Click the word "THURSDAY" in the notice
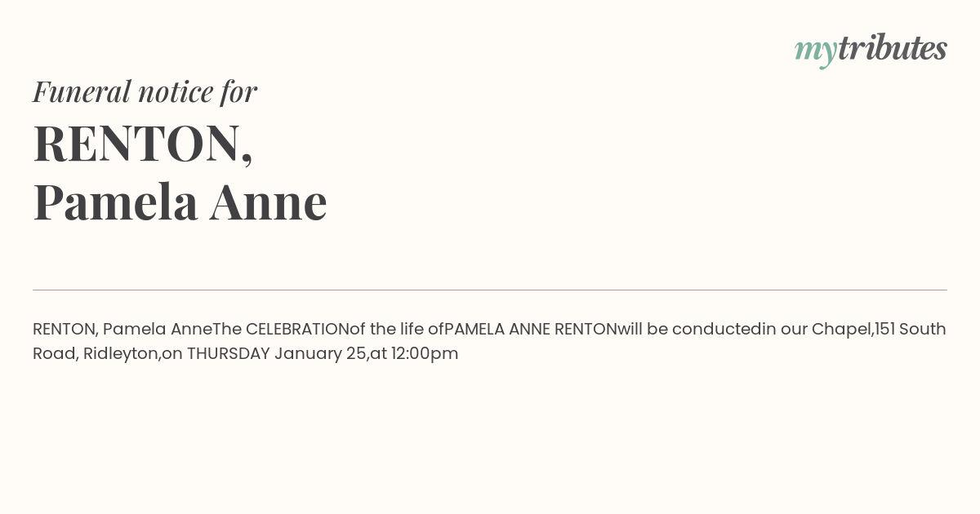 coord(229,353)
